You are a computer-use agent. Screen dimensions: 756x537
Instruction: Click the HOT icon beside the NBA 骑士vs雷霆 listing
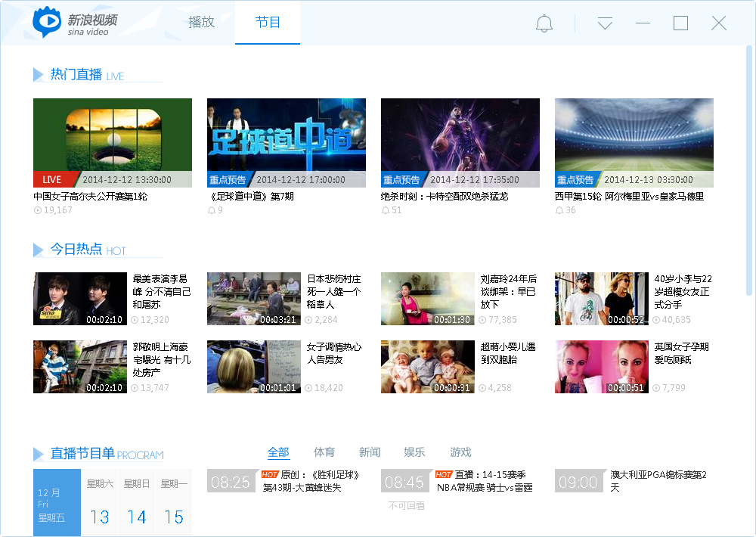pos(444,476)
